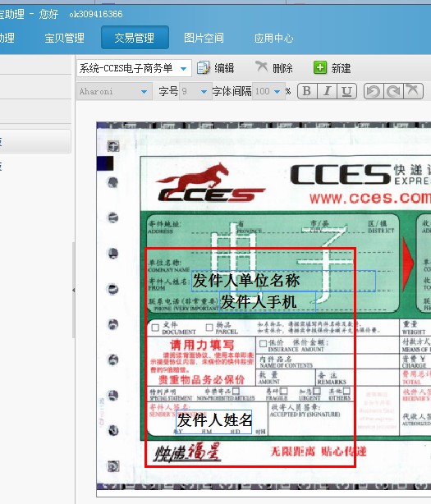The image size is (431, 504).
Task: Click the sidebar collapse arrow handle
Action: click(74, 291)
